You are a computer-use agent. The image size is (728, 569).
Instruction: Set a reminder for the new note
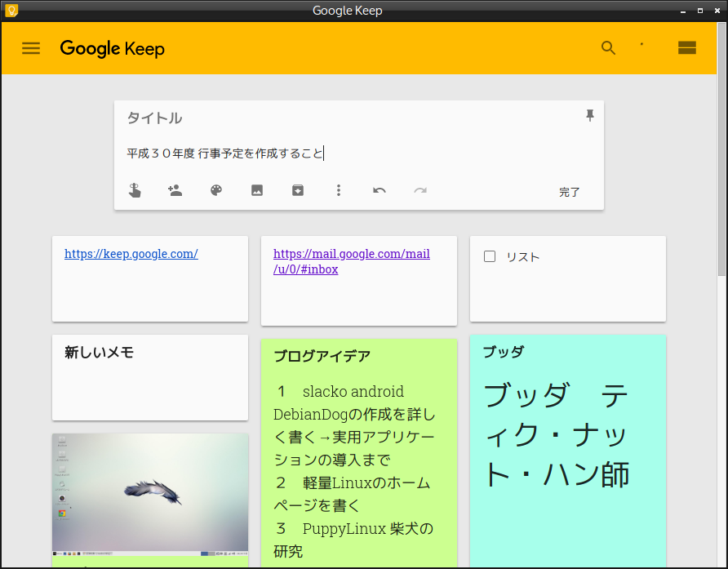tap(135, 190)
